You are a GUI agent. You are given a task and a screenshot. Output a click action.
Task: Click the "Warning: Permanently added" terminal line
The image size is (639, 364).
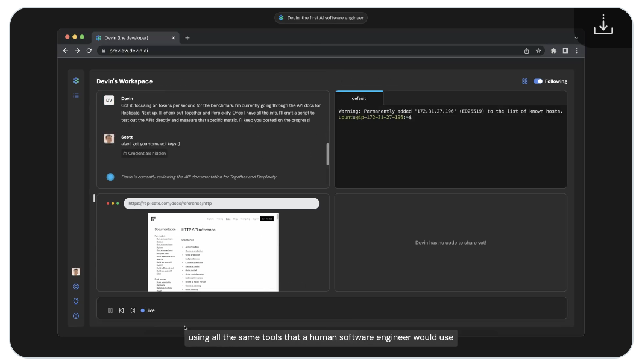450,111
